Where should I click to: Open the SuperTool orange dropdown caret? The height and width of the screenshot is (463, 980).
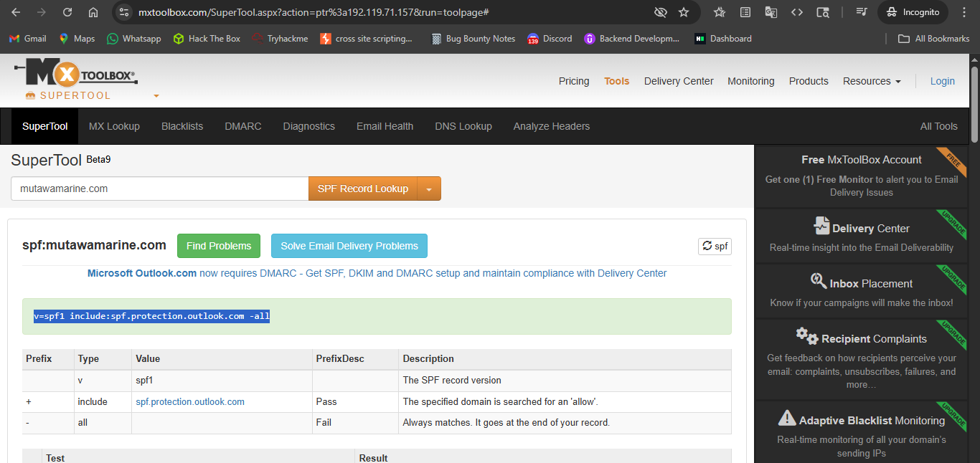point(156,96)
